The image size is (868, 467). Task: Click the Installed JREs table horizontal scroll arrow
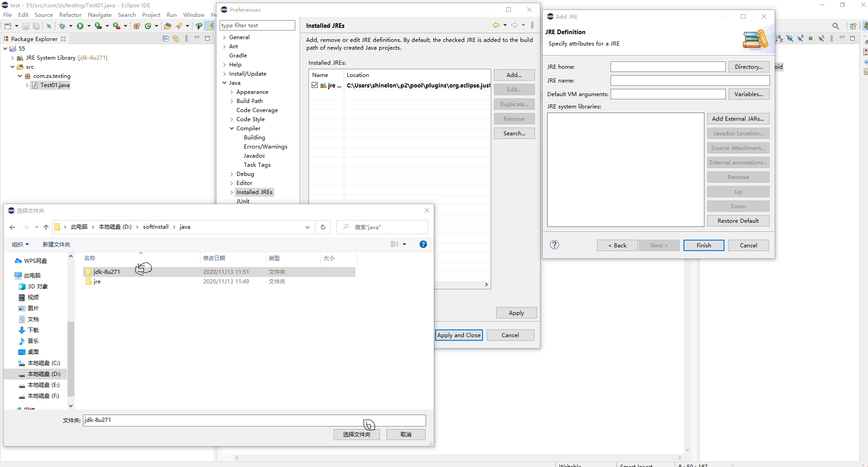[486, 284]
